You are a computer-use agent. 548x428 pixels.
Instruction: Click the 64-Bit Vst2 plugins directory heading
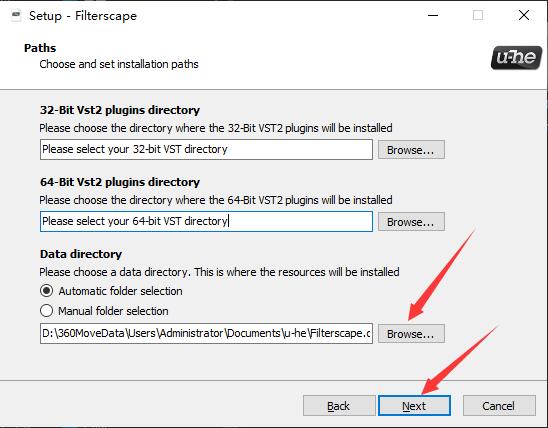pos(120,182)
